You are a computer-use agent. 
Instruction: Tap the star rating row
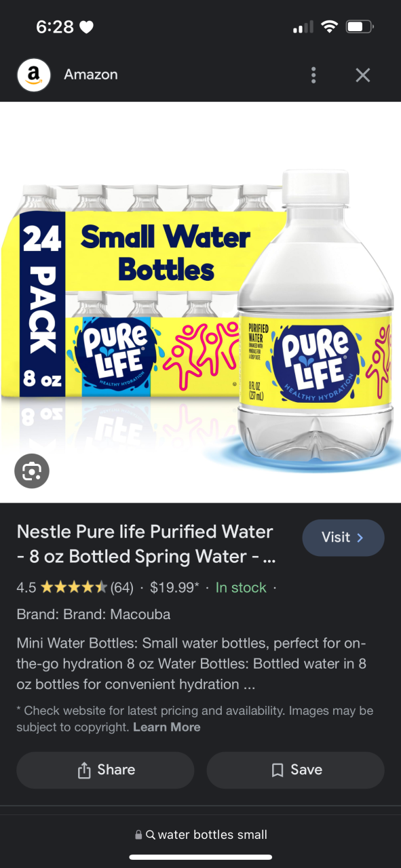click(x=73, y=587)
